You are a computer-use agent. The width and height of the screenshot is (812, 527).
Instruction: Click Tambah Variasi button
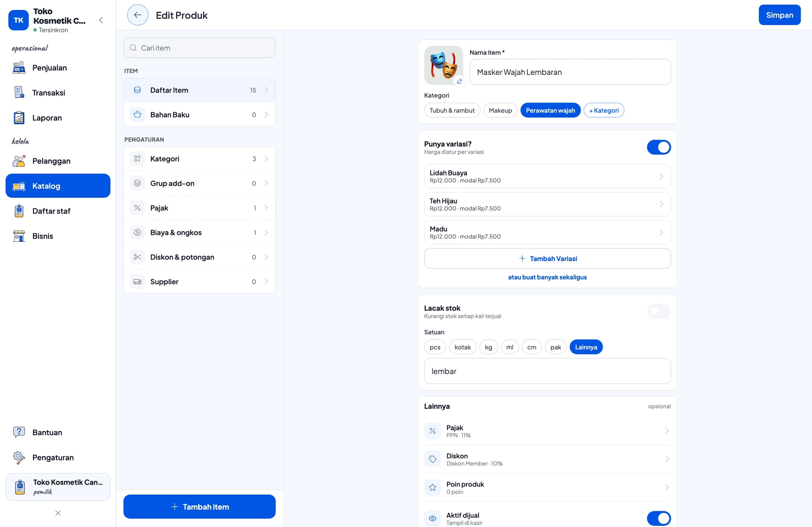547,258
